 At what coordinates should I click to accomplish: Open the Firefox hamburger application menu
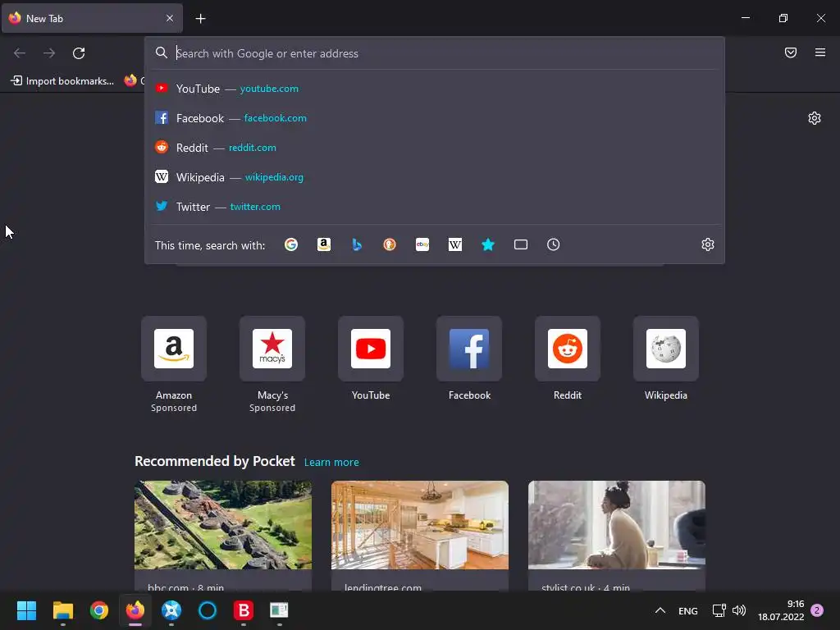click(819, 52)
